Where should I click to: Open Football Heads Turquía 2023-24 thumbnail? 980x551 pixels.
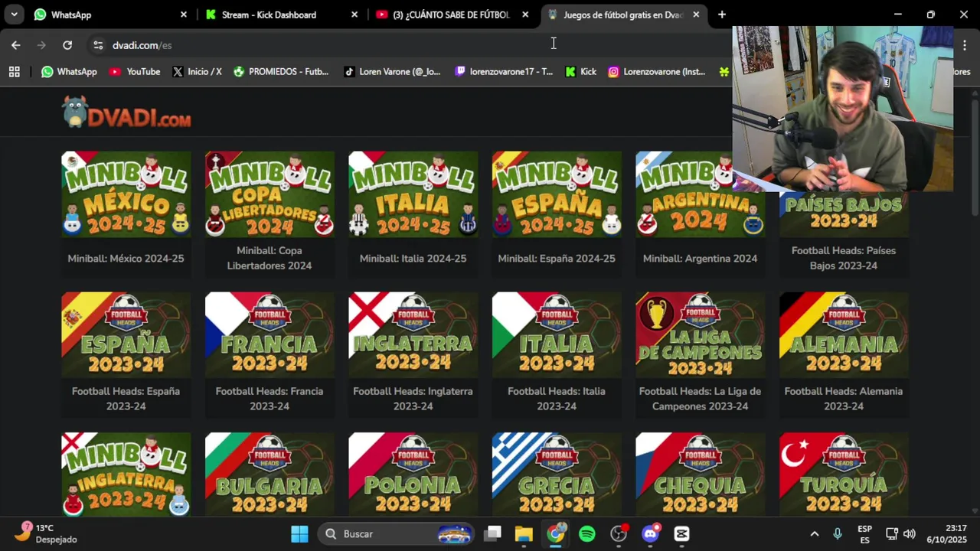844,474
